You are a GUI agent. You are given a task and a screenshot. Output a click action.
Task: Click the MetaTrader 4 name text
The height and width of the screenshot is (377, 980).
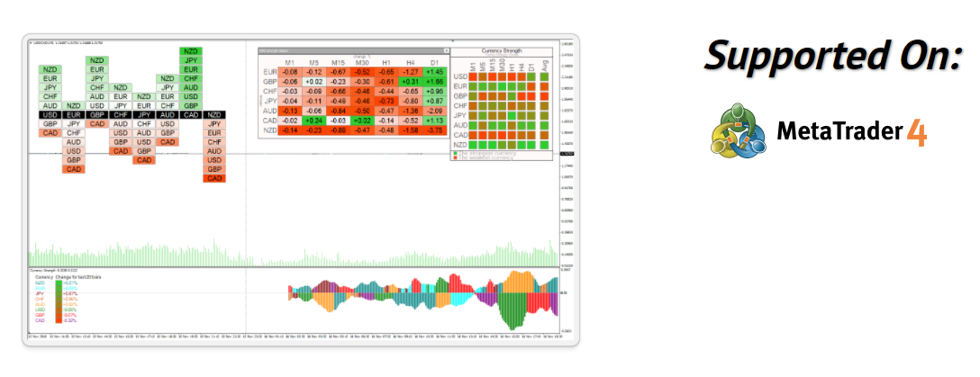pos(851,133)
